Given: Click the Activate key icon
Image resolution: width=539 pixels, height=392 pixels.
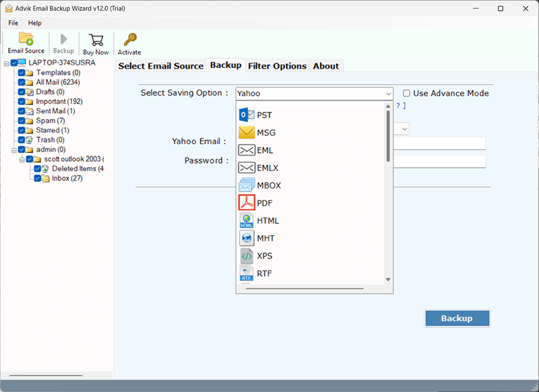Looking at the screenshot, I should [x=130, y=40].
